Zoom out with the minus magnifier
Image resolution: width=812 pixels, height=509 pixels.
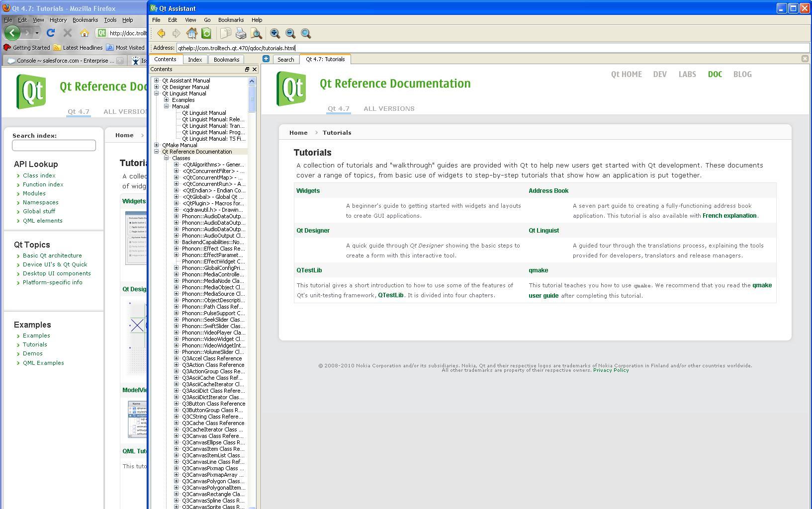[290, 33]
